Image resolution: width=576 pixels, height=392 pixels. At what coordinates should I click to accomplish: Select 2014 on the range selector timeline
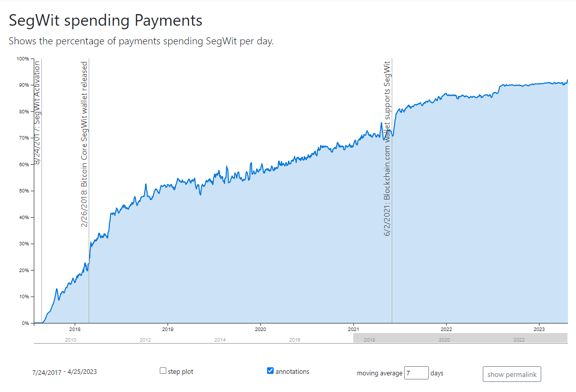point(220,340)
